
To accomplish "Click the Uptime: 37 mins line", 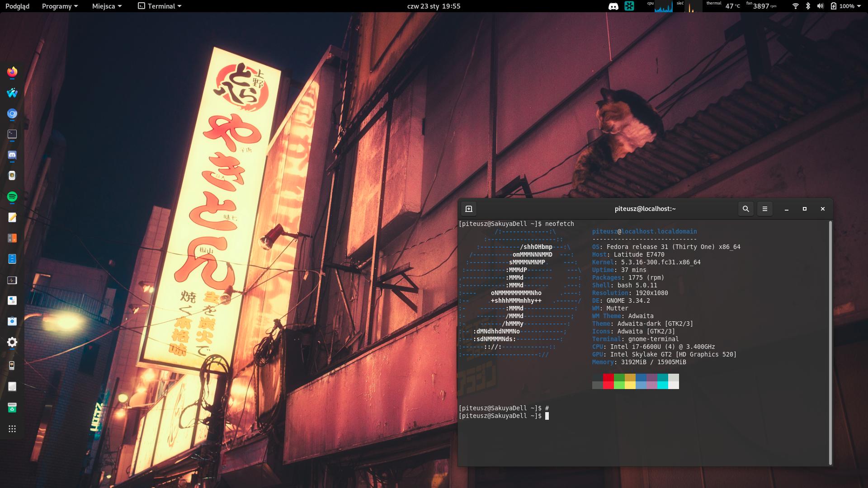I will pos(619,270).
